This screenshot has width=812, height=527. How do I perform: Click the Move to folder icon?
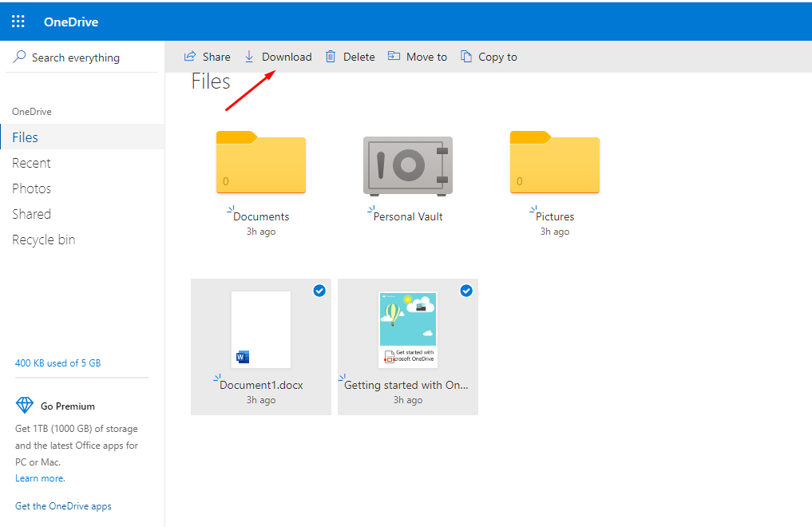tap(394, 56)
